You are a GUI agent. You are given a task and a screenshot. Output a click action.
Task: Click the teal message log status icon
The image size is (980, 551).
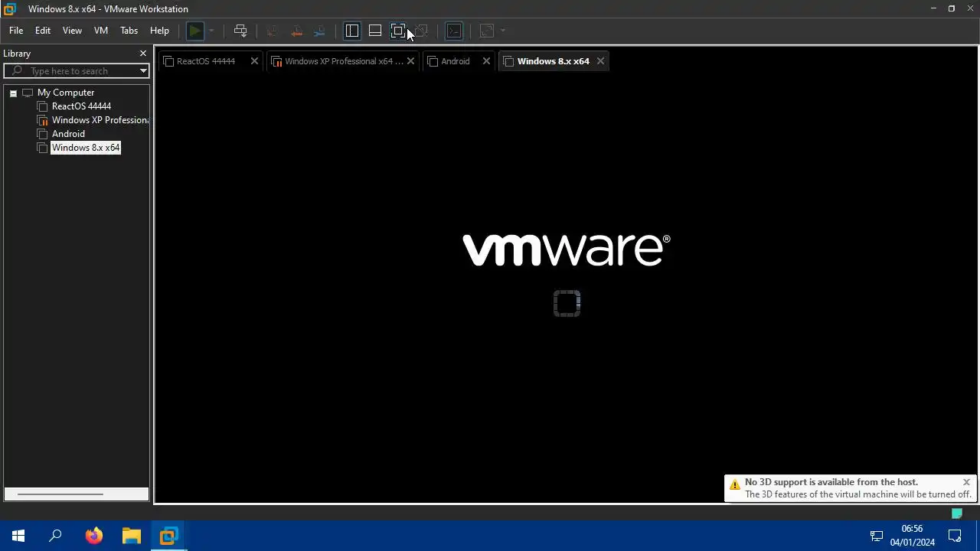pyautogui.click(x=956, y=513)
